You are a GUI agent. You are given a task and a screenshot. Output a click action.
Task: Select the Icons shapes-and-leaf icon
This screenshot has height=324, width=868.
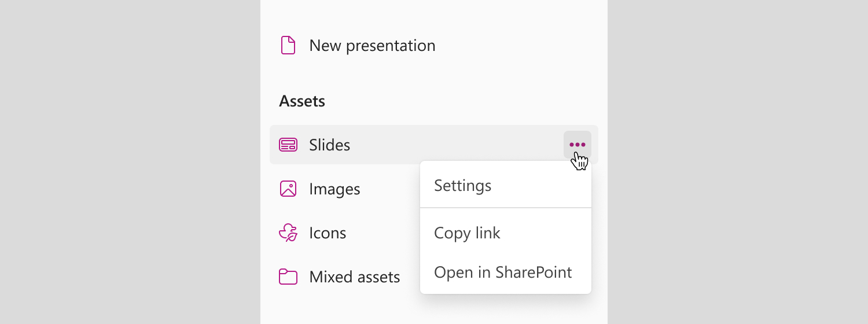pyautogui.click(x=288, y=233)
